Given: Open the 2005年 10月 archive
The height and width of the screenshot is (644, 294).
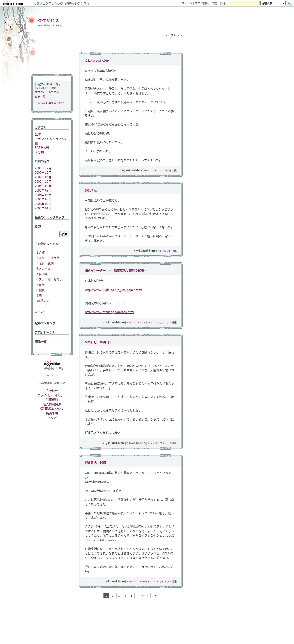Looking at the screenshot, I should coord(43,181).
